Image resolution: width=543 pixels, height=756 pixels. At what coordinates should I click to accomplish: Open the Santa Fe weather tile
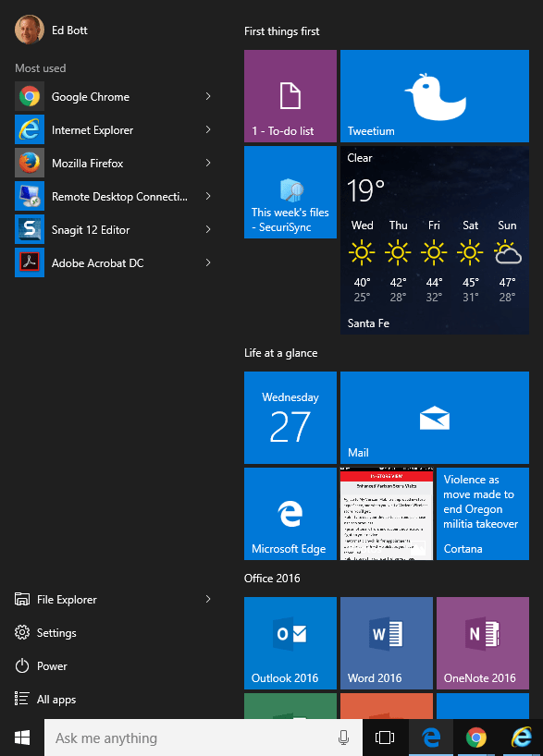pyautogui.click(x=435, y=240)
